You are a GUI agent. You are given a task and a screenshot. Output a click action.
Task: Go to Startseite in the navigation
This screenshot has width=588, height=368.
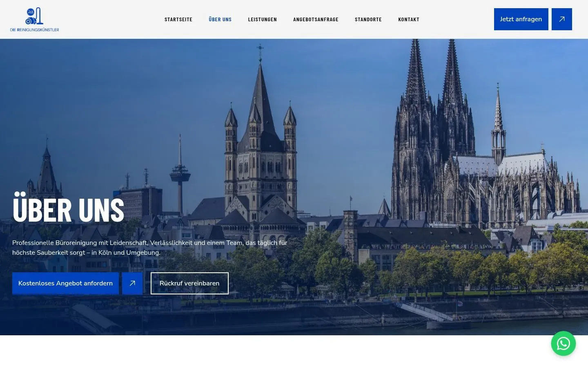tap(178, 20)
